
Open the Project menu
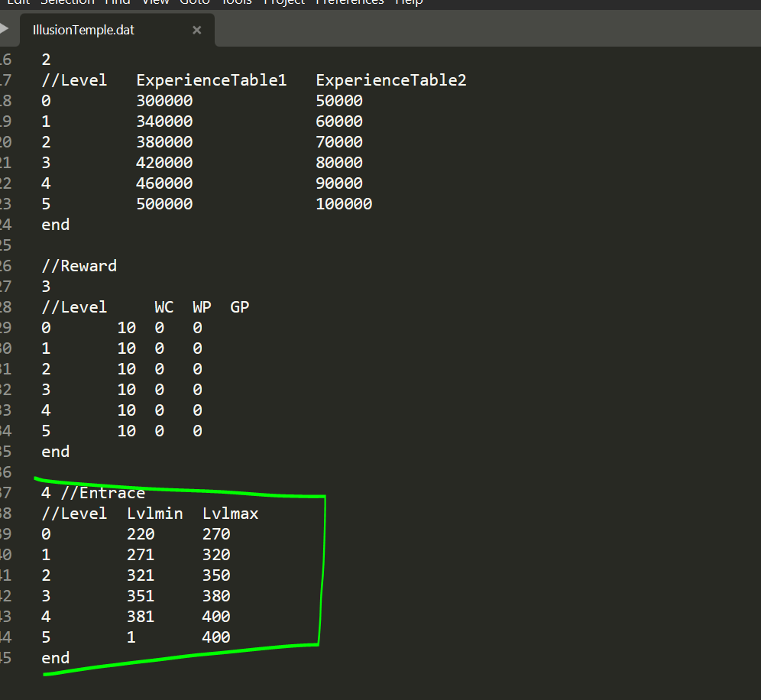[x=283, y=2]
